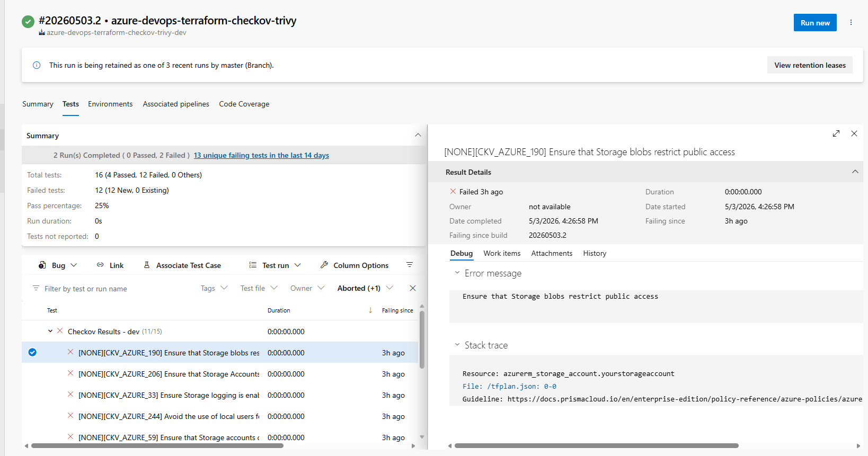
Task: Click the Failing since column header
Action: point(397,310)
